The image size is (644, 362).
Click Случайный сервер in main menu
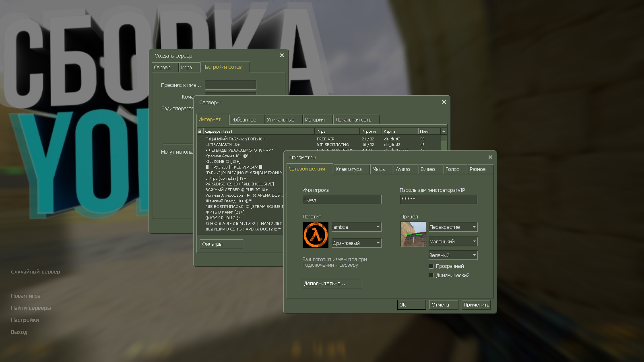pyautogui.click(x=35, y=272)
